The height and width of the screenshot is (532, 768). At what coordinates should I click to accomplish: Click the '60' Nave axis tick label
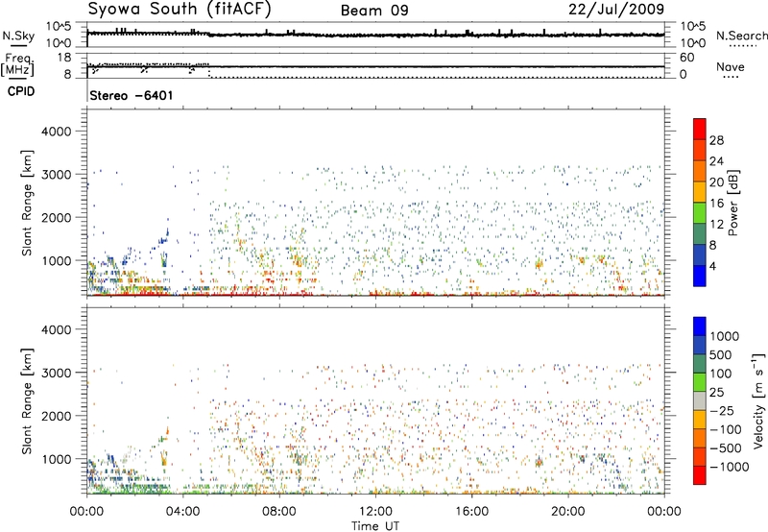[686, 58]
